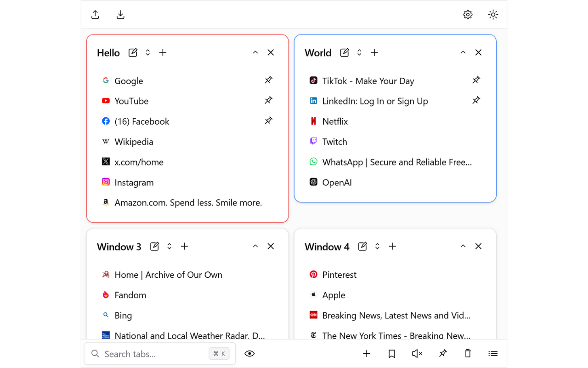Collapse the World window card
Viewport: 588px width, 368px height.
[463, 52]
